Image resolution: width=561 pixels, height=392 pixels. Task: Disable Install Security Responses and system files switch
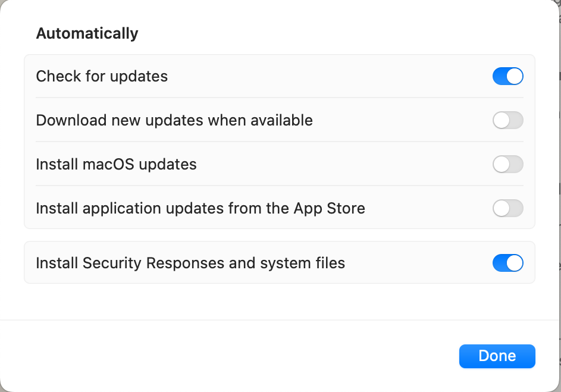pyautogui.click(x=507, y=263)
